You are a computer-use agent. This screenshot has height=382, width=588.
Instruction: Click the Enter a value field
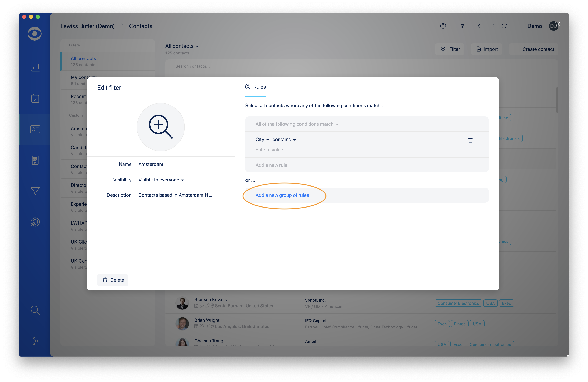click(x=269, y=150)
